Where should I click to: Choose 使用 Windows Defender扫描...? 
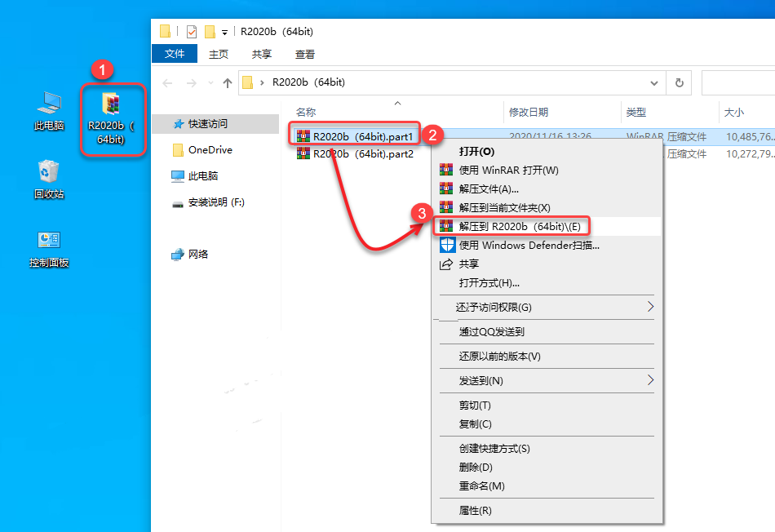pos(546,246)
